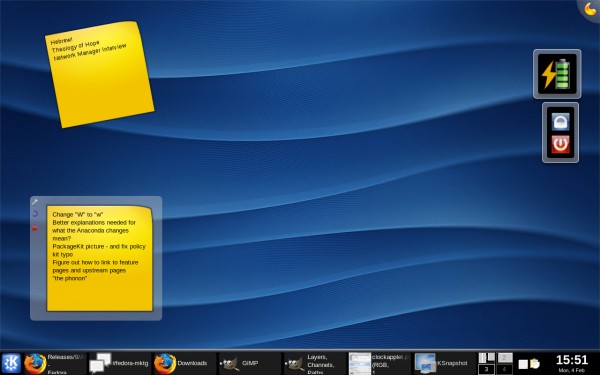Viewport: 600px width, 375px height.
Task: Click the 'Hebrew!' line on tilted note
Action: [x=61, y=40]
